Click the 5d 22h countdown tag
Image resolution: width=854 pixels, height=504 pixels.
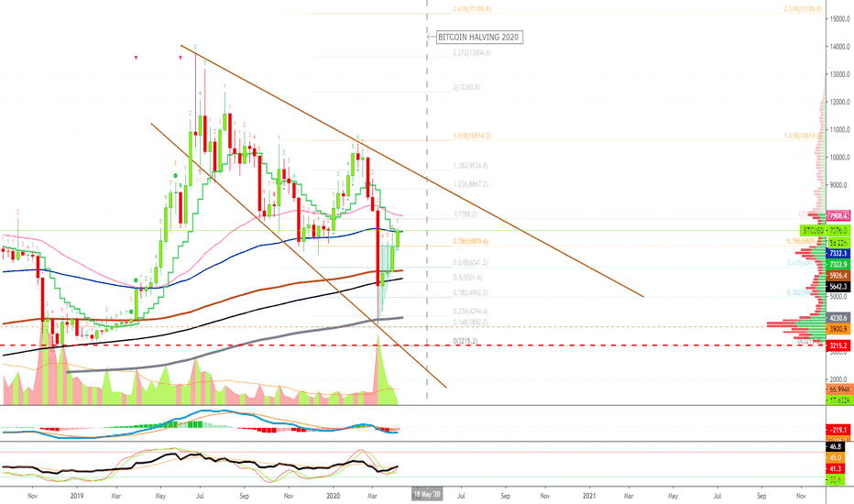tap(838, 243)
